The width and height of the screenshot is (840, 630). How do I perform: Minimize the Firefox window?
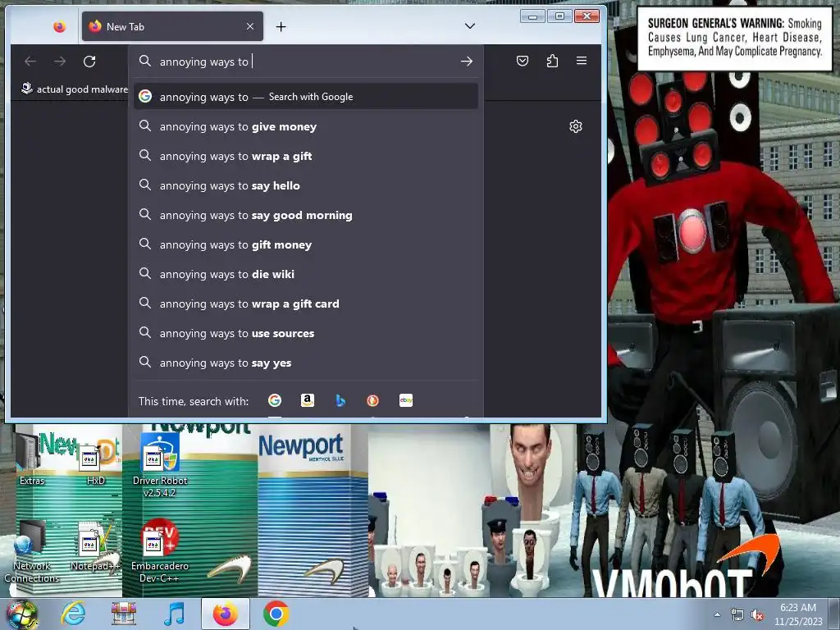[x=532, y=16]
